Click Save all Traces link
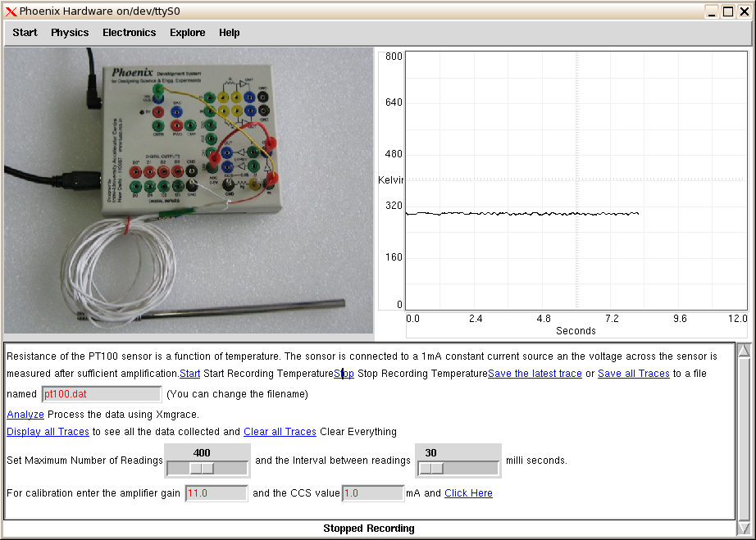Image resolution: width=756 pixels, height=540 pixels. (634, 374)
